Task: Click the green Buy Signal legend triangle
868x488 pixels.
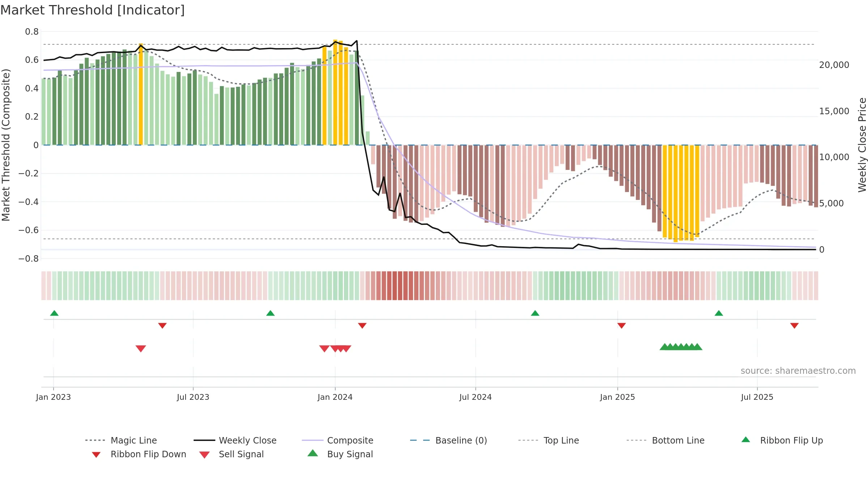Action: click(312, 453)
